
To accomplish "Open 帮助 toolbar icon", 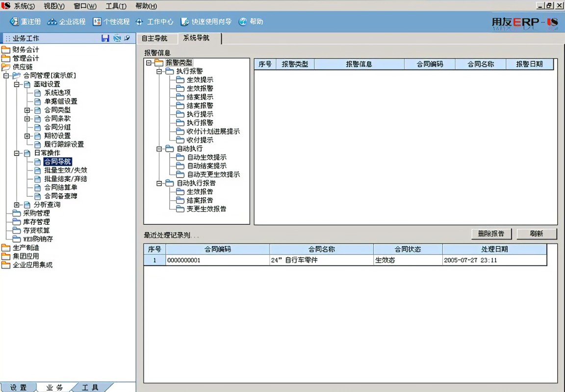I will (x=243, y=22).
